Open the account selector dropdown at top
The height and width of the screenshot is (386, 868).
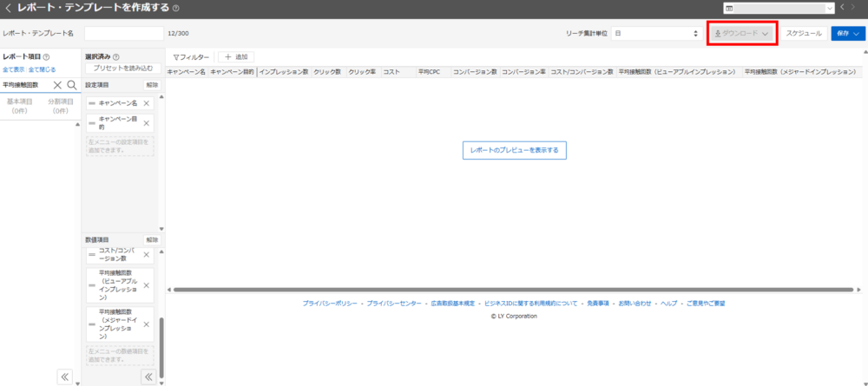pos(779,9)
